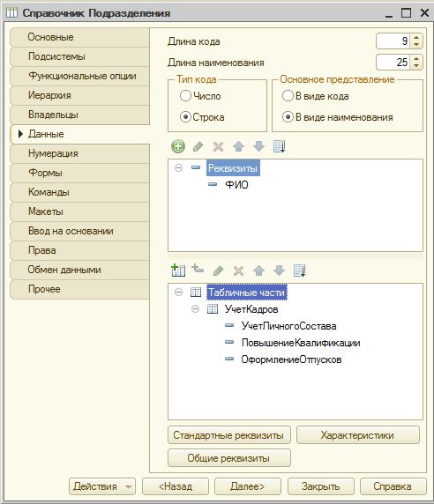Click the Длина наименования value field

point(393,63)
